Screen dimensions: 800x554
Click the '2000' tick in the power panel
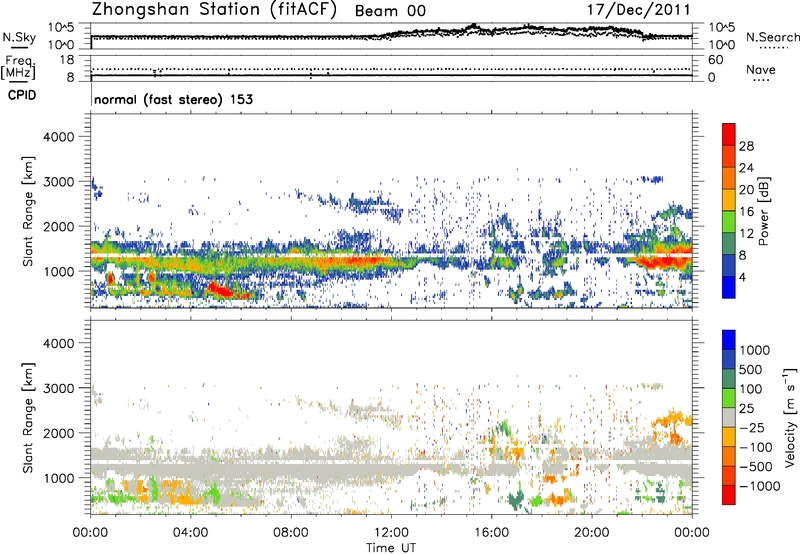tap(58, 226)
